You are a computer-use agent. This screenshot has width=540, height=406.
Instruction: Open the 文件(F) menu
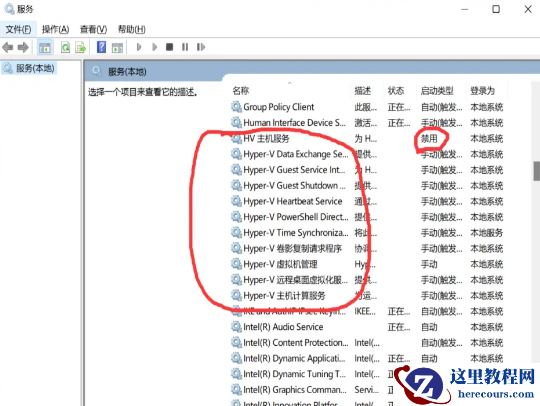click(x=18, y=30)
